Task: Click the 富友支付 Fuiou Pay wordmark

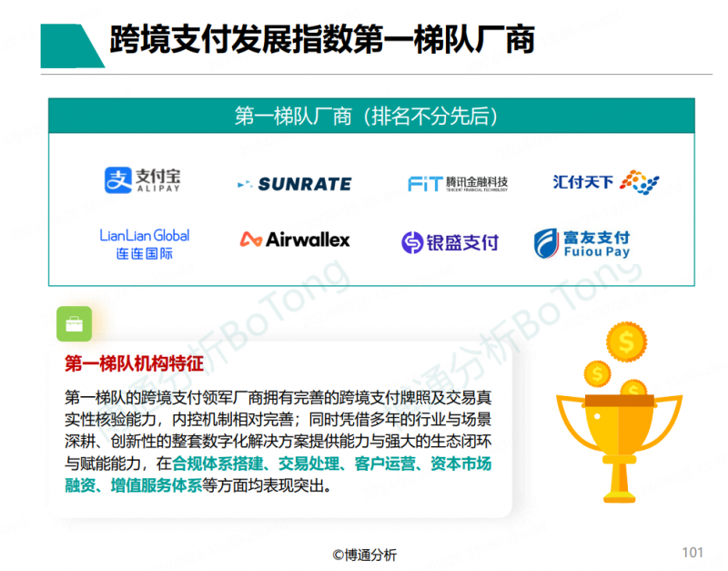Action: 597,244
